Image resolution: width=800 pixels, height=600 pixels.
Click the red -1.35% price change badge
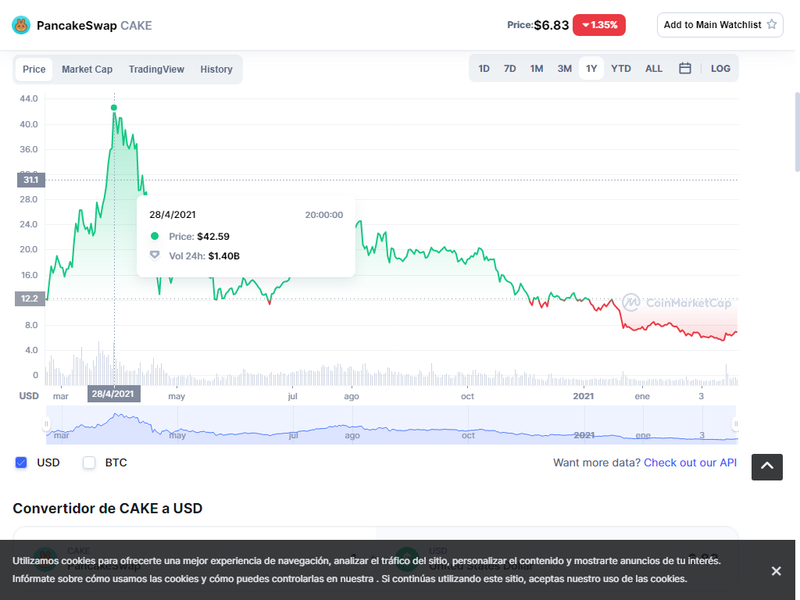pyautogui.click(x=599, y=25)
